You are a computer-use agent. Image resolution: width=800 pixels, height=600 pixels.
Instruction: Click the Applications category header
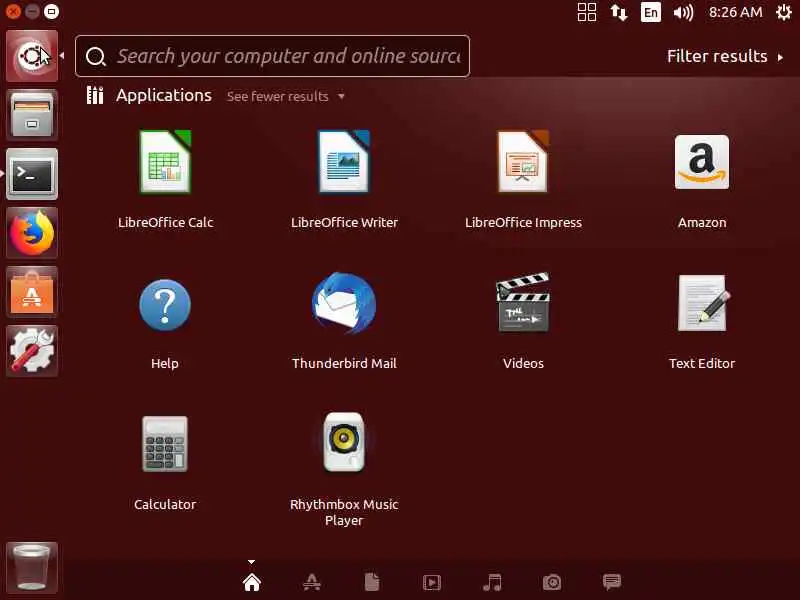click(163, 95)
